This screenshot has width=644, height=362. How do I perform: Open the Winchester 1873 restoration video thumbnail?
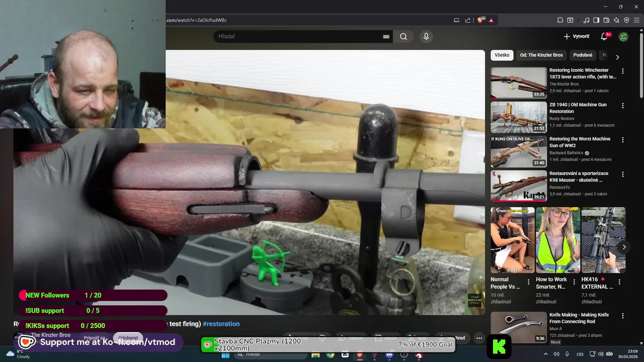(x=519, y=83)
